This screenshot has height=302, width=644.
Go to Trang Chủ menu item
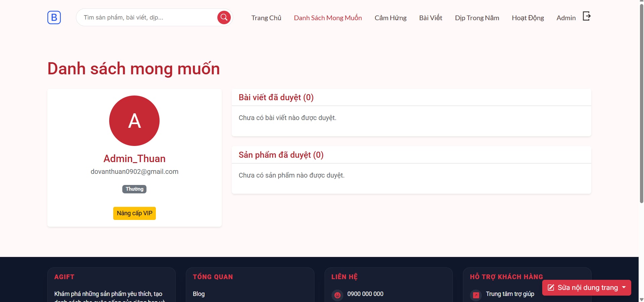click(266, 18)
